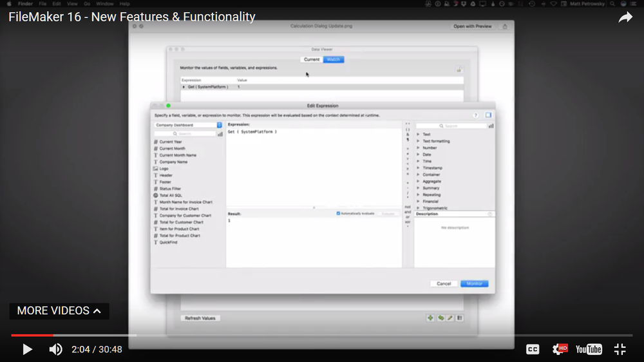The height and width of the screenshot is (362, 644).
Task: Switch to the Watch tab in Data Viewer
Action: (x=334, y=59)
